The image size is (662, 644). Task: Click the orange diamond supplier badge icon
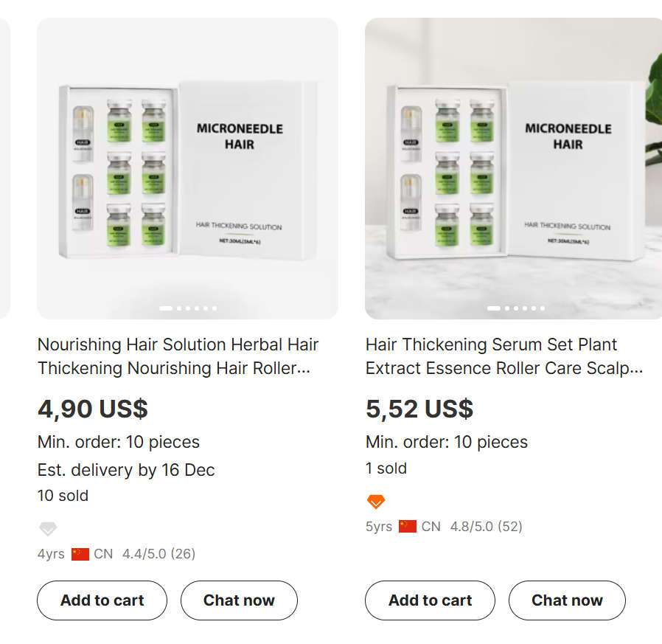pyautogui.click(x=376, y=502)
